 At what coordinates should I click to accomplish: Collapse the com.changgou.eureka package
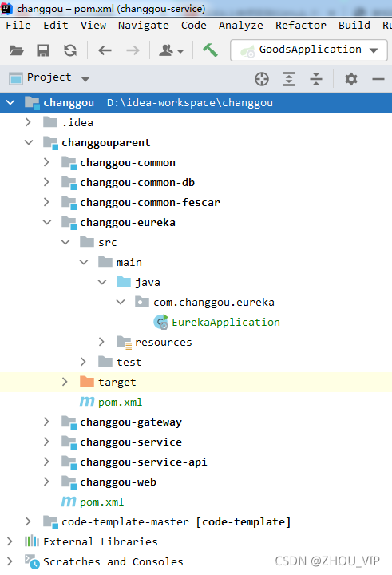coord(121,302)
